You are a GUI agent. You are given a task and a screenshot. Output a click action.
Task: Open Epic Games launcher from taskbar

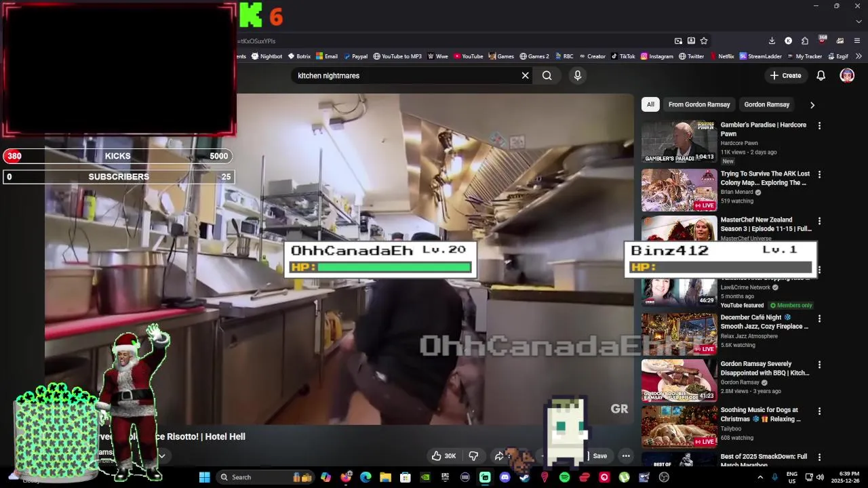tap(445, 477)
